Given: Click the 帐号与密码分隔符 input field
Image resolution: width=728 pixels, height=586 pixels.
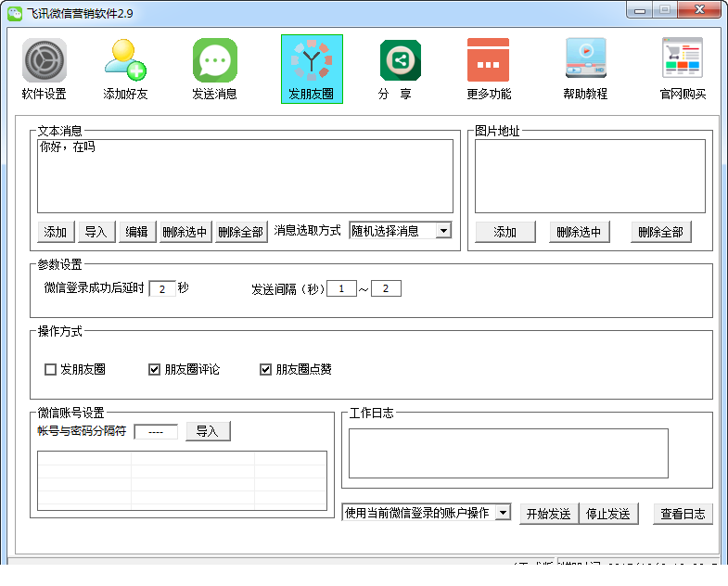Looking at the screenshot, I should pos(156,431).
